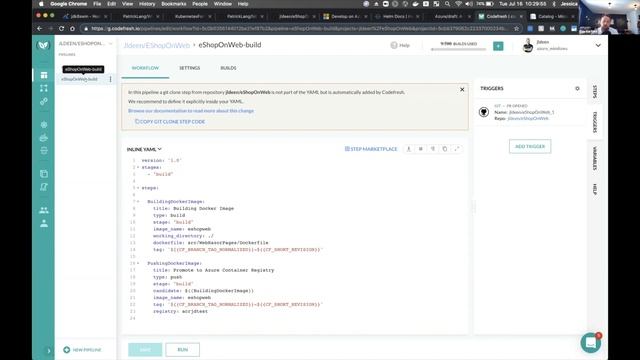
Task: Click the New Pipeline button
Action: pos(82,350)
